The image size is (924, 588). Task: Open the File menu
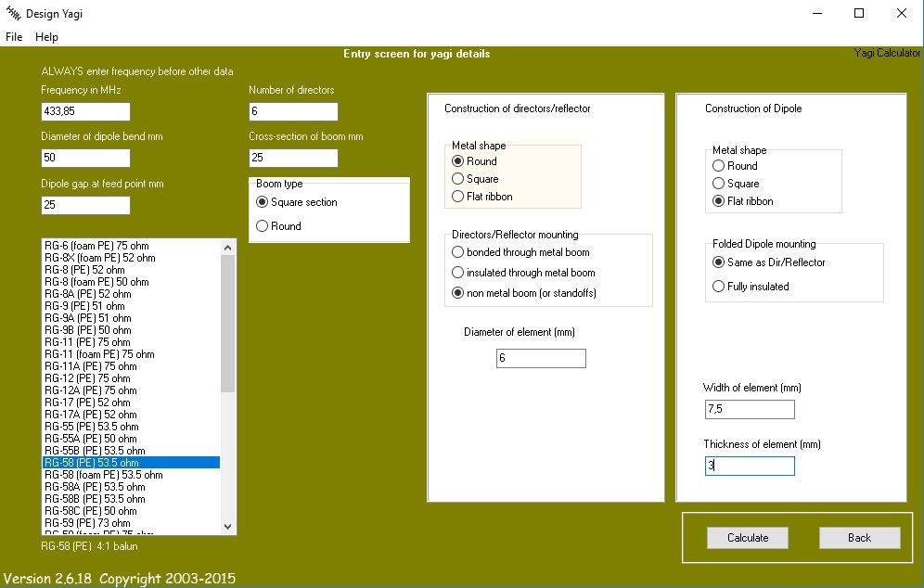[x=14, y=37]
